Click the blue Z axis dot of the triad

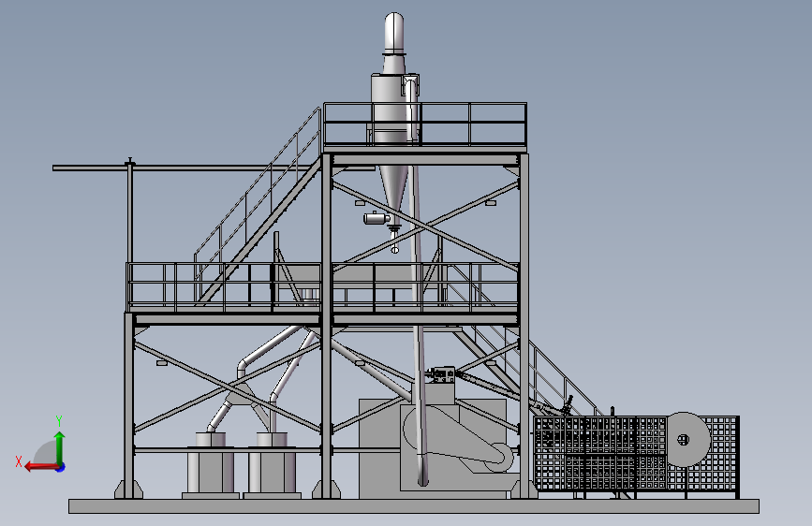61,467
